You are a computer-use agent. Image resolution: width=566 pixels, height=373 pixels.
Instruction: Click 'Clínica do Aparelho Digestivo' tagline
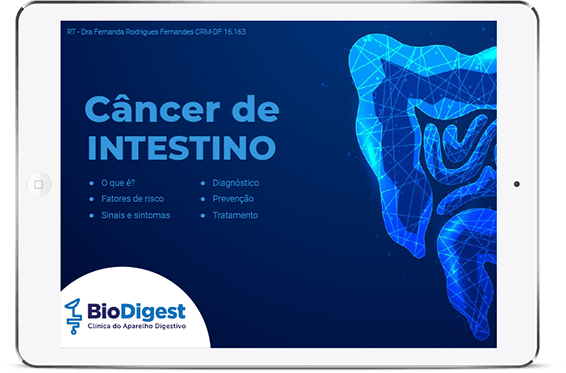tap(137, 326)
